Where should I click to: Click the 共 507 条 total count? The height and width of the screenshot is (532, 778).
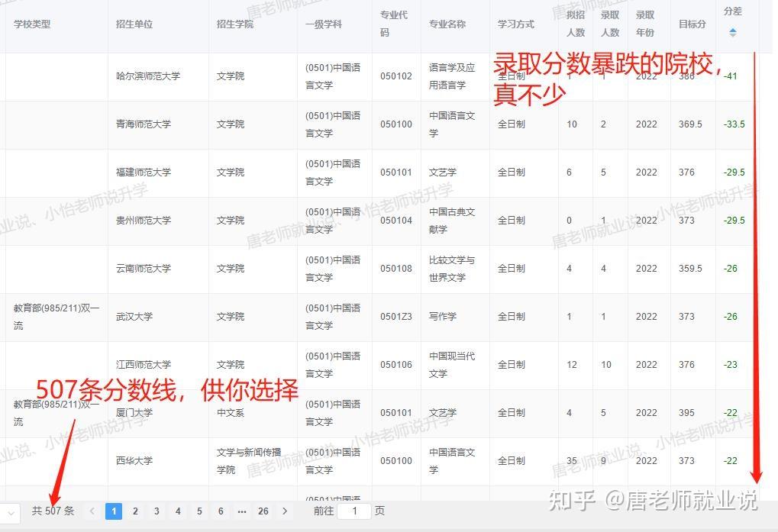(53, 511)
